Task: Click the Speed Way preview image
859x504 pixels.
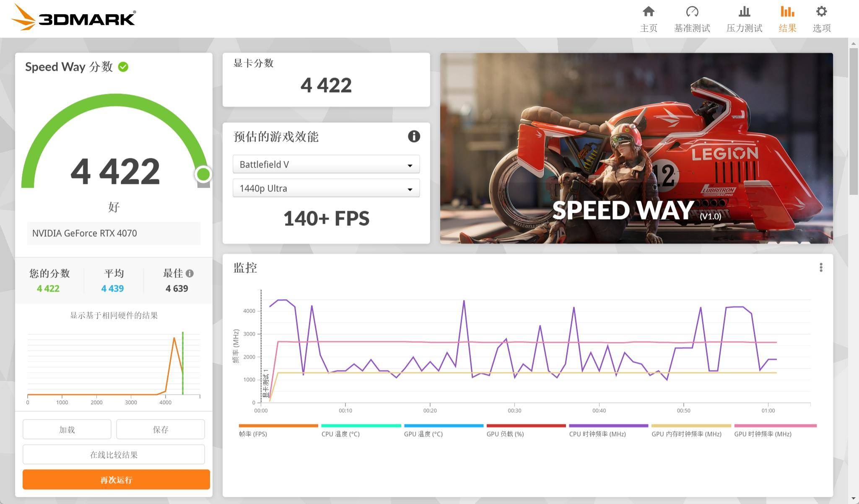Action: tap(636, 148)
